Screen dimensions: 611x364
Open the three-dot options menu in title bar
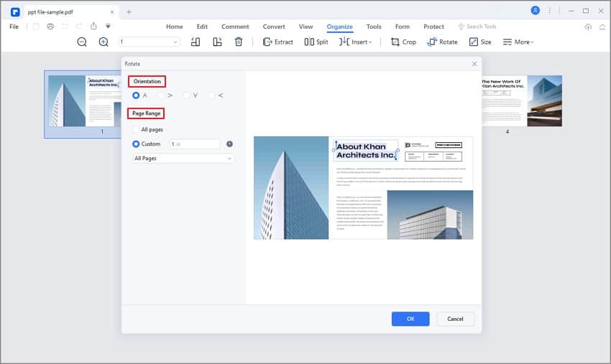pos(549,11)
